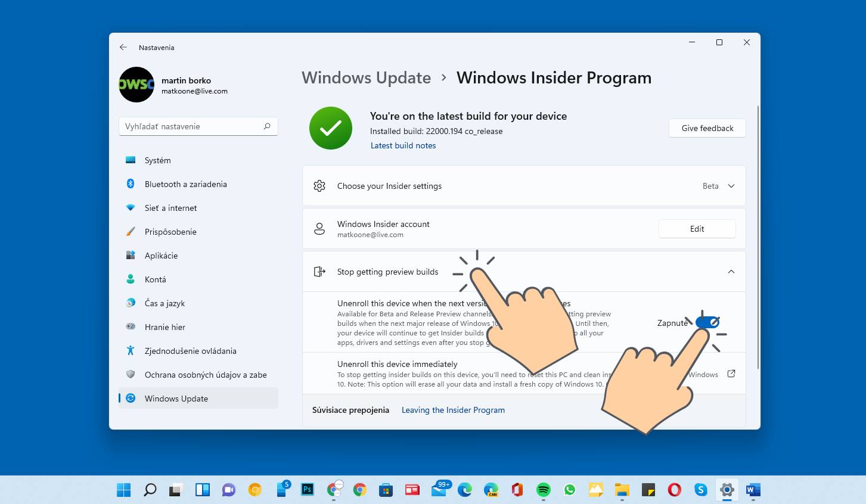Select Čas a jazyk in the sidebar

coord(198,303)
